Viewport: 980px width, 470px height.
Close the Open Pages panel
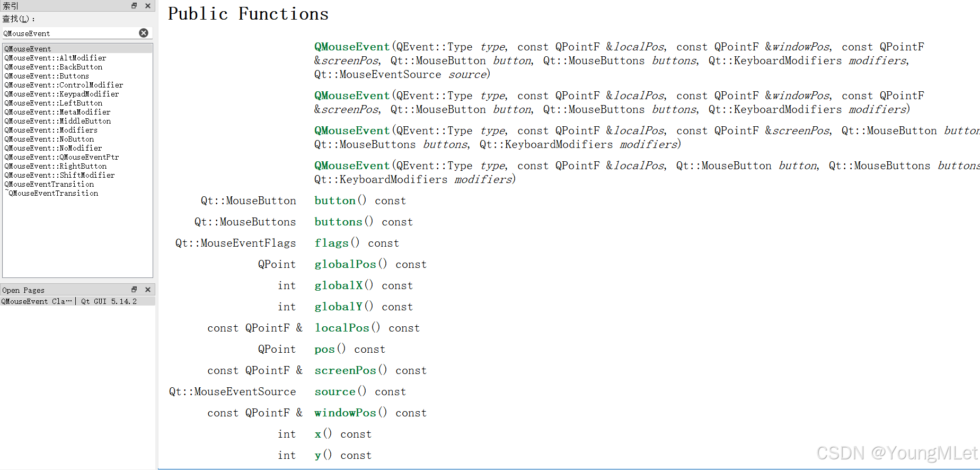point(148,290)
